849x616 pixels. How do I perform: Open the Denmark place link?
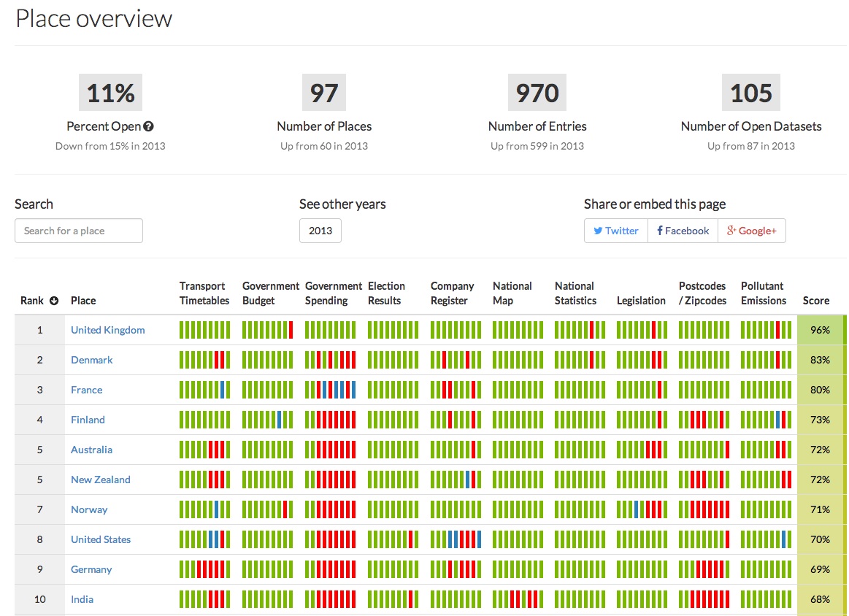(91, 360)
